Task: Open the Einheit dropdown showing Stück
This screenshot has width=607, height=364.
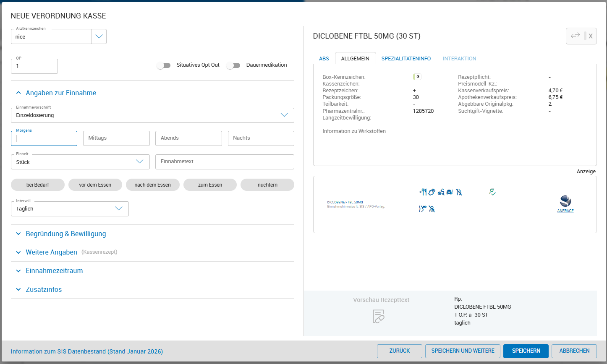Action: (x=80, y=162)
